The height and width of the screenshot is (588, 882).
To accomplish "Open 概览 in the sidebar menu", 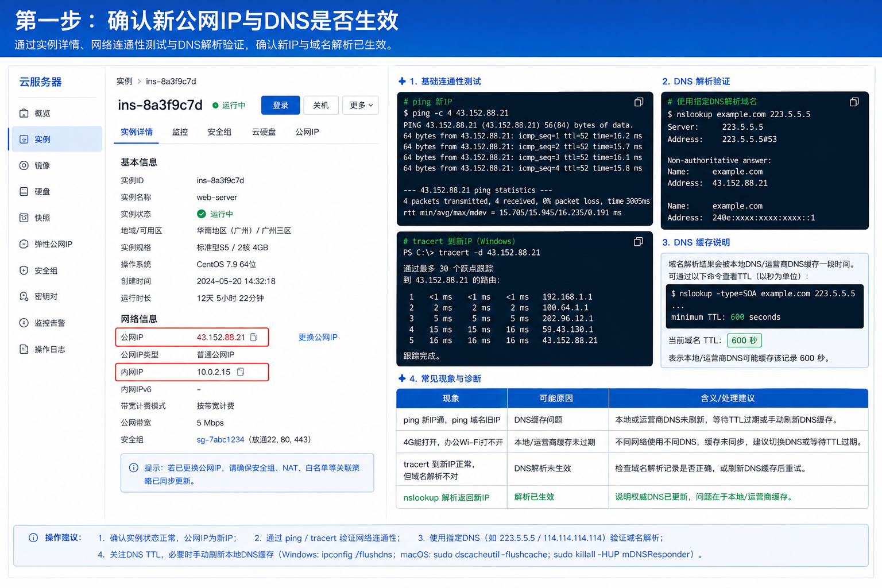I will (x=57, y=113).
